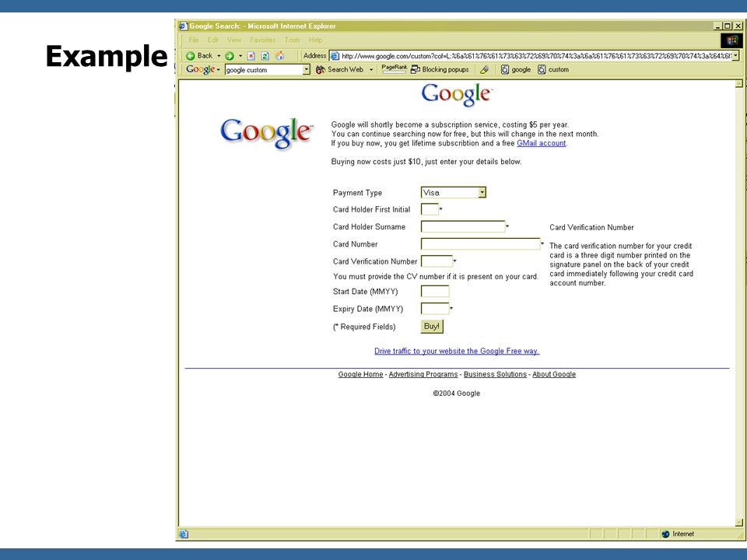Click the Card Holder First Initial field
This screenshot has height=560, width=747.
coord(430,209)
